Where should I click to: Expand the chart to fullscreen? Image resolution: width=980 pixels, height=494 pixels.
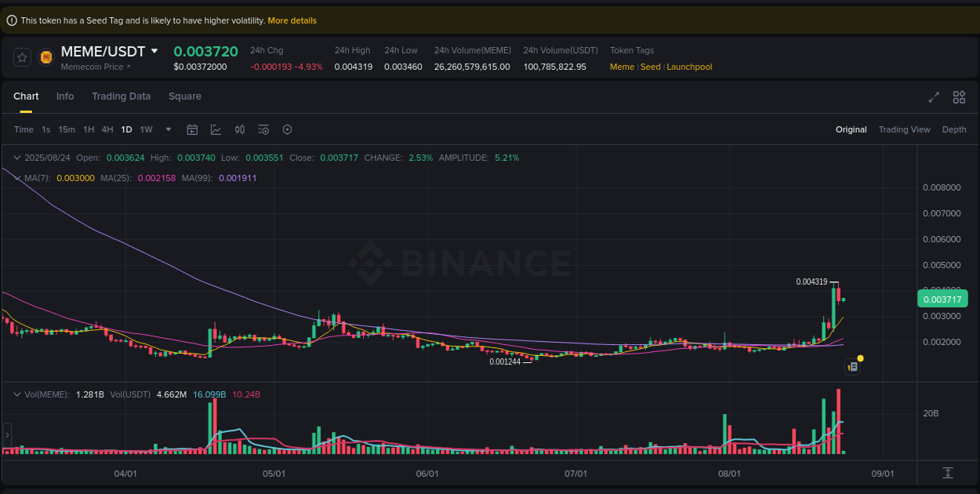(x=933, y=96)
